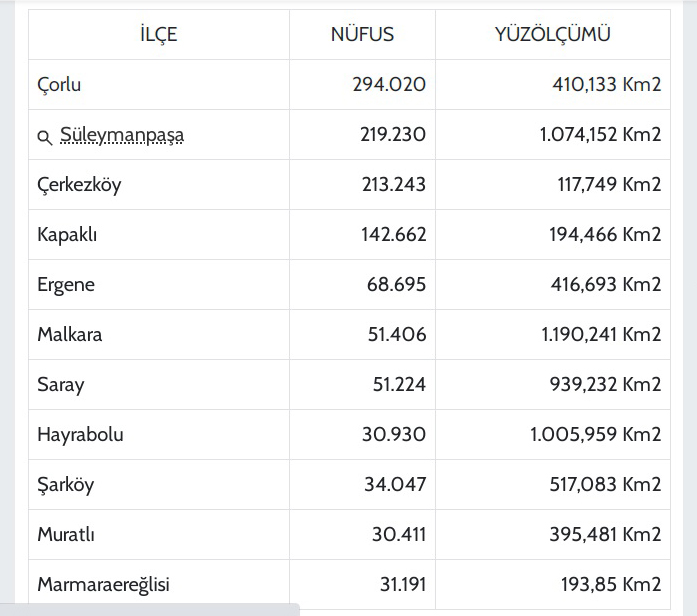This screenshot has width=697, height=616.
Task: Click Saray population value 51.224
Action: pyautogui.click(x=399, y=384)
